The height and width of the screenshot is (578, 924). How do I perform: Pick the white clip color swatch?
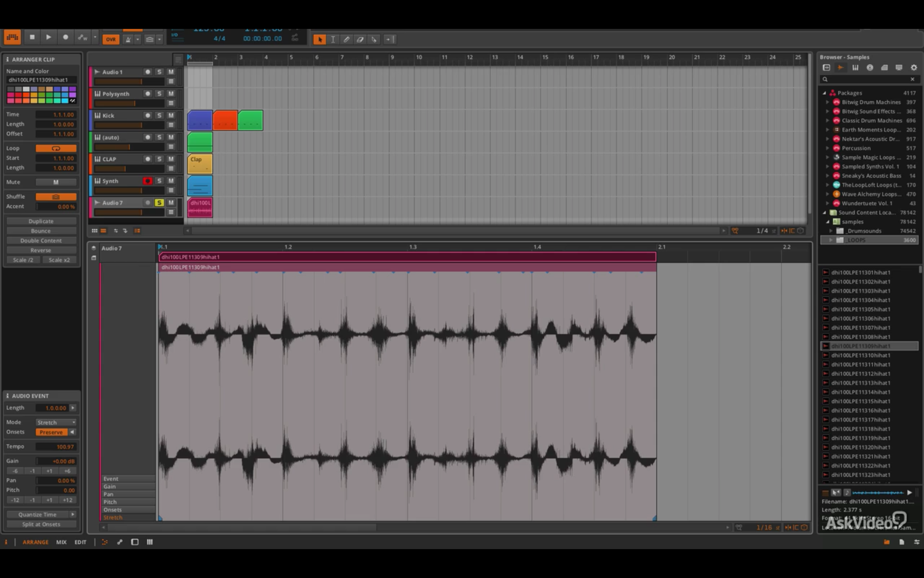pyautogui.click(x=26, y=89)
